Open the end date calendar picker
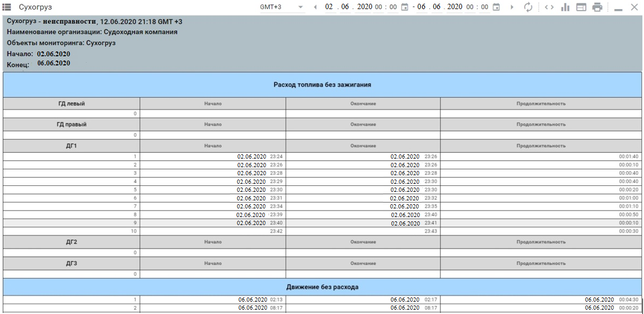Screen dimensions: 644x314 tap(496, 7)
